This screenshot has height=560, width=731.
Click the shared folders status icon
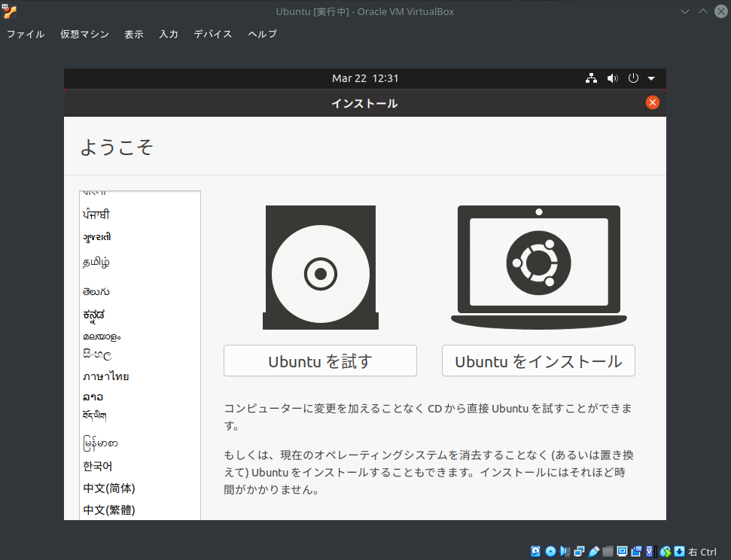(x=608, y=552)
